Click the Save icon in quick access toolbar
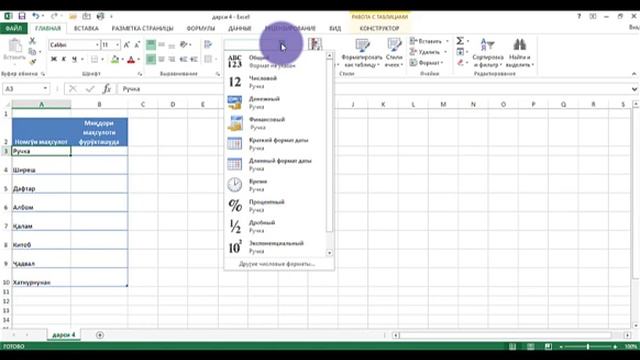 [22, 16]
